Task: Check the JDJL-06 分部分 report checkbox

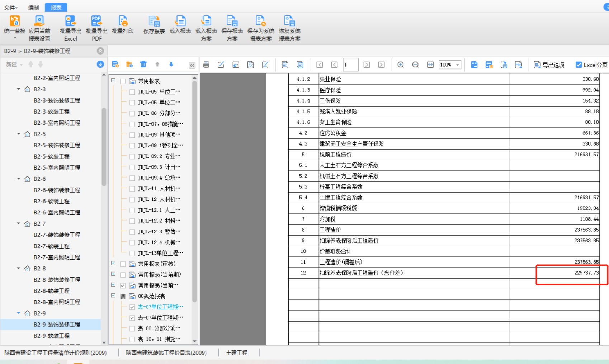Action: point(132,113)
